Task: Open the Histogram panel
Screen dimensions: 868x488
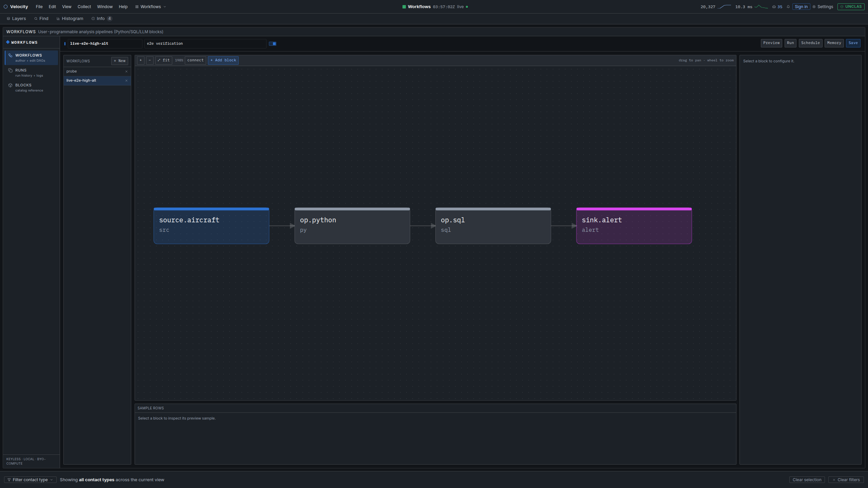Action: coord(70,19)
